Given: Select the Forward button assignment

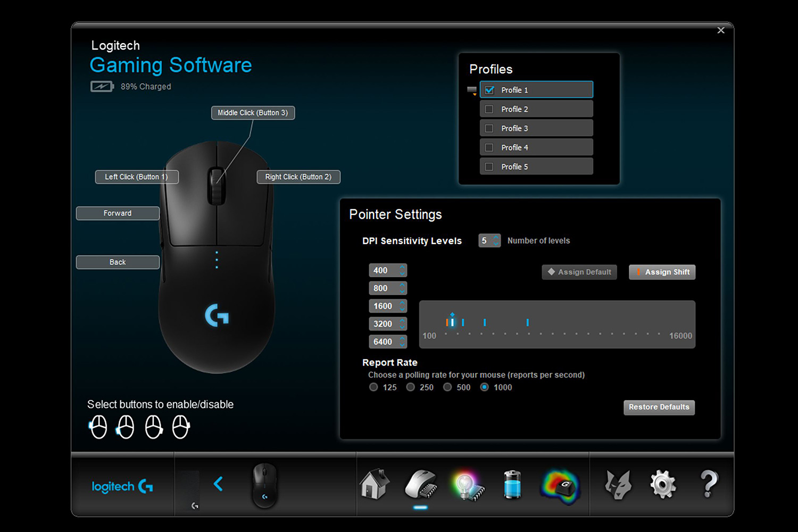Looking at the screenshot, I should [118, 213].
